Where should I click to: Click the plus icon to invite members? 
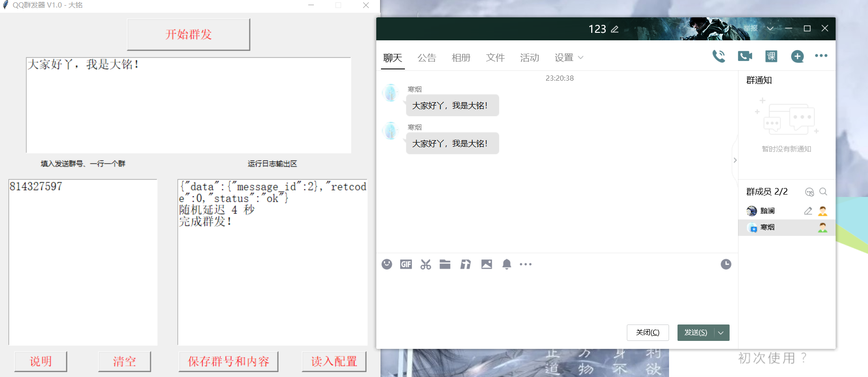pyautogui.click(x=797, y=56)
